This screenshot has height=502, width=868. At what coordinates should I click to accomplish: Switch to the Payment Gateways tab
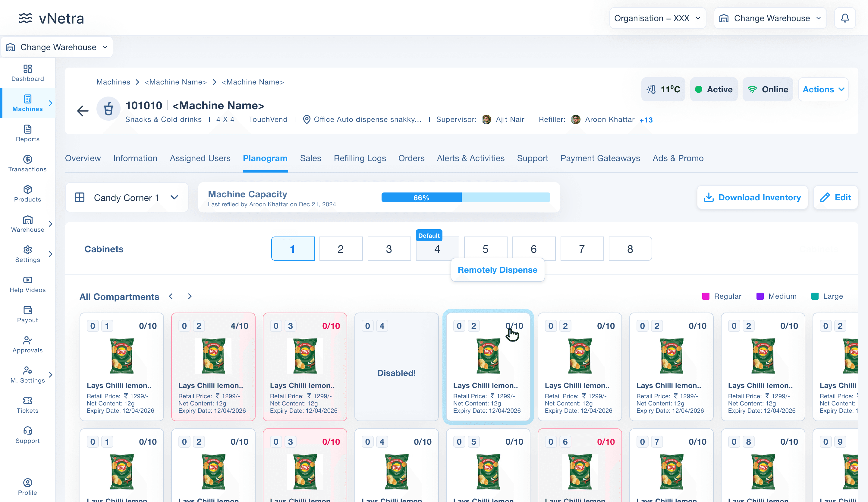pos(600,158)
